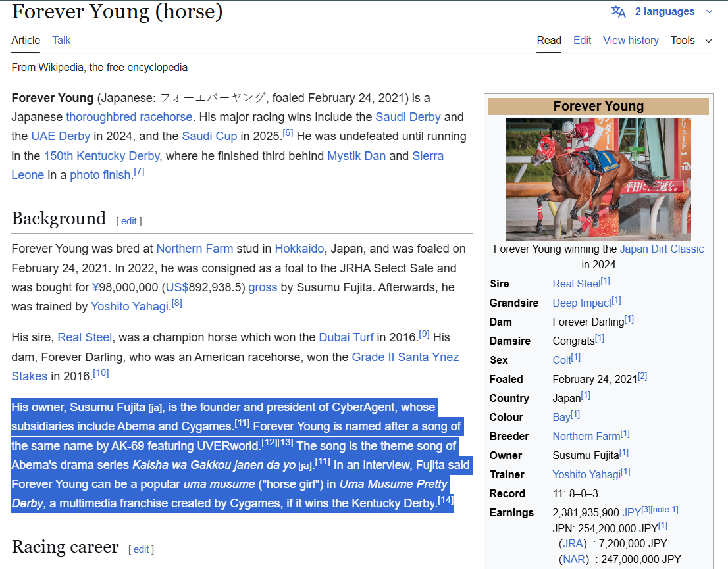Screen dimensions: 728x569
Task: Jump to citation [10]
Action: (101, 373)
